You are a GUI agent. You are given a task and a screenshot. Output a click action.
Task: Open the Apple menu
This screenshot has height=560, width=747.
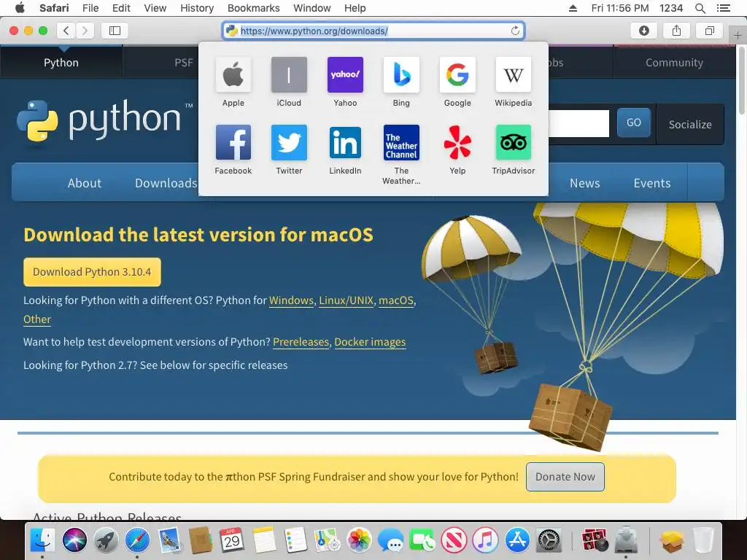20,8
